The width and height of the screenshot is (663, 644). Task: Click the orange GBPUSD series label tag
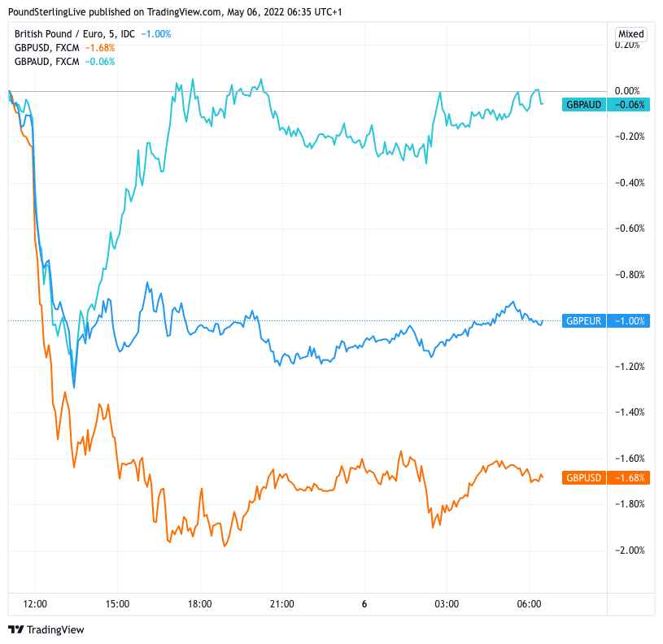583,478
